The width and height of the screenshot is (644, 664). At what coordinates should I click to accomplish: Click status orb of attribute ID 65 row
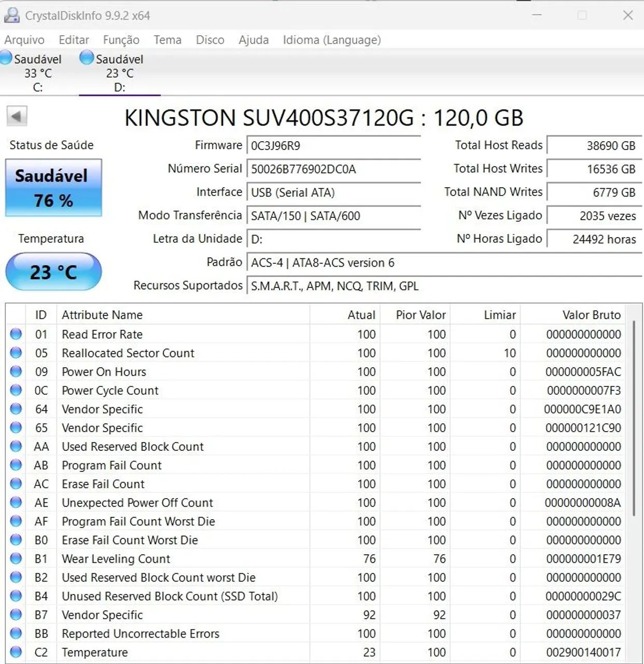16,427
